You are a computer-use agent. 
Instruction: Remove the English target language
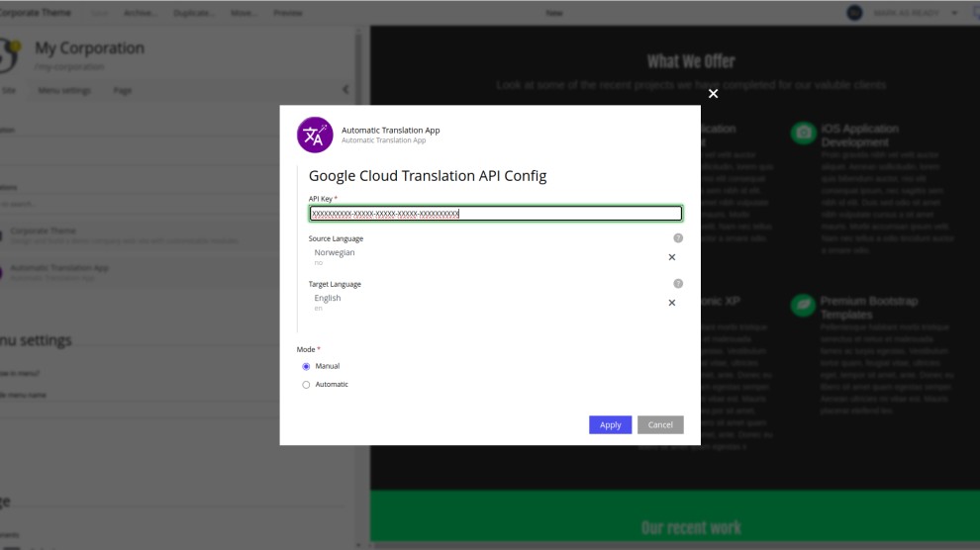click(x=672, y=303)
